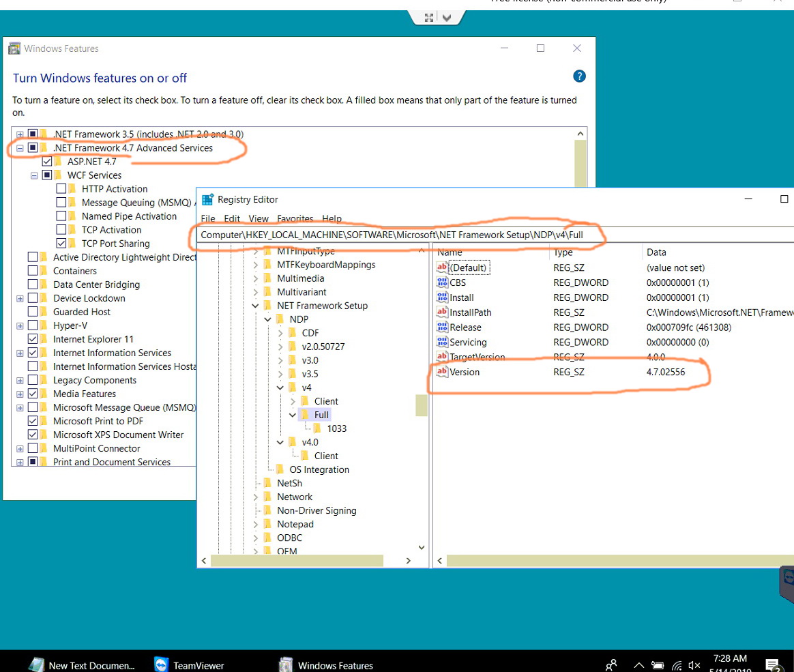
Task: Click the remote session fullscreen toggle icon
Action: pos(429,18)
